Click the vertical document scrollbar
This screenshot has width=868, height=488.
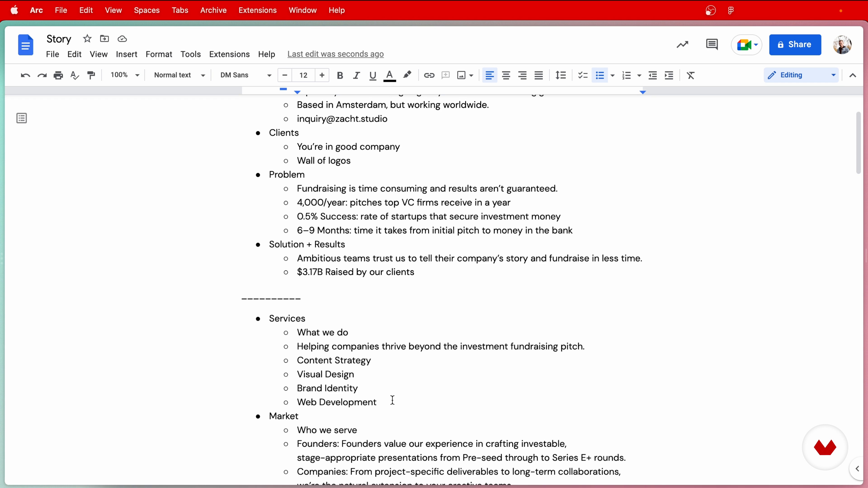coord(858,143)
